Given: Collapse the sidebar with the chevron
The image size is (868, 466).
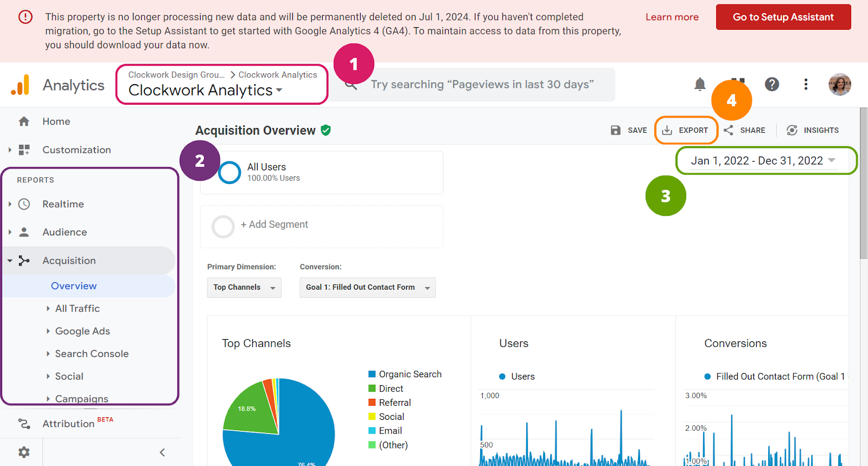Looking at the screenshot, I should tap(162, 452).
